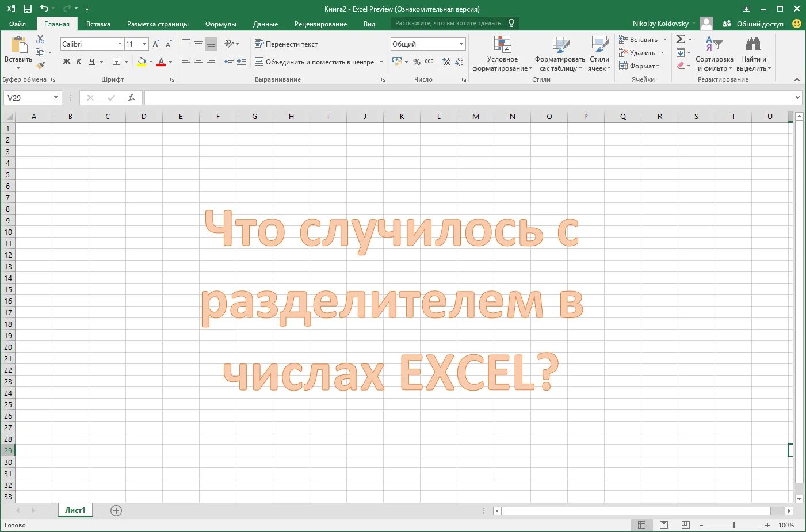Screen dimensions: 806x532
Task: Open Найти и выделить menu
Action: [753, 53]
